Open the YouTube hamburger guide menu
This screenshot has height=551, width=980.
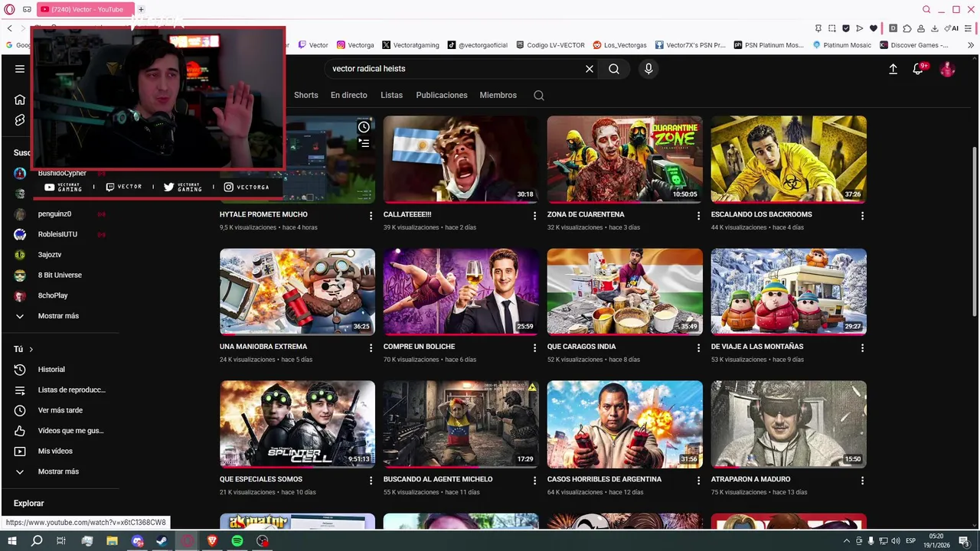pyautogui.click(x=20, y=69)
